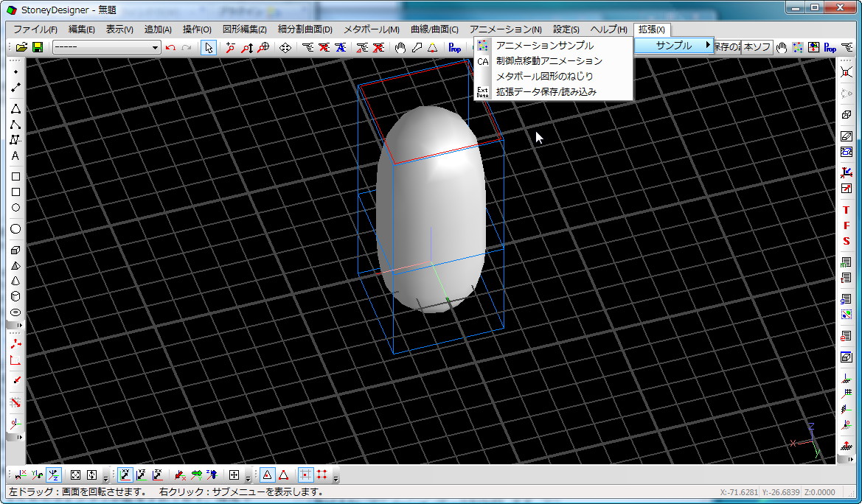
Task: Open the ファイル(F) menu
Action: tap(35, 29)
